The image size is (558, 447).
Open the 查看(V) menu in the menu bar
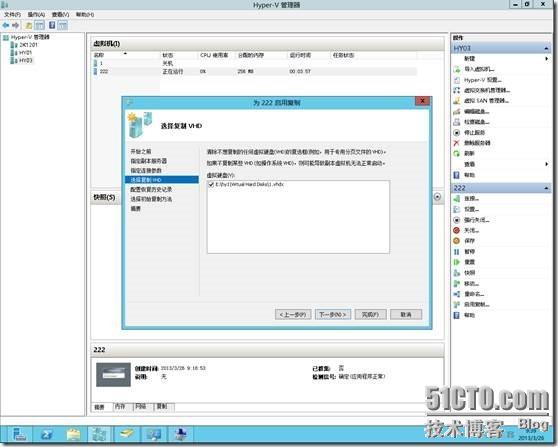pyautogui.click(x=60, y=15)
